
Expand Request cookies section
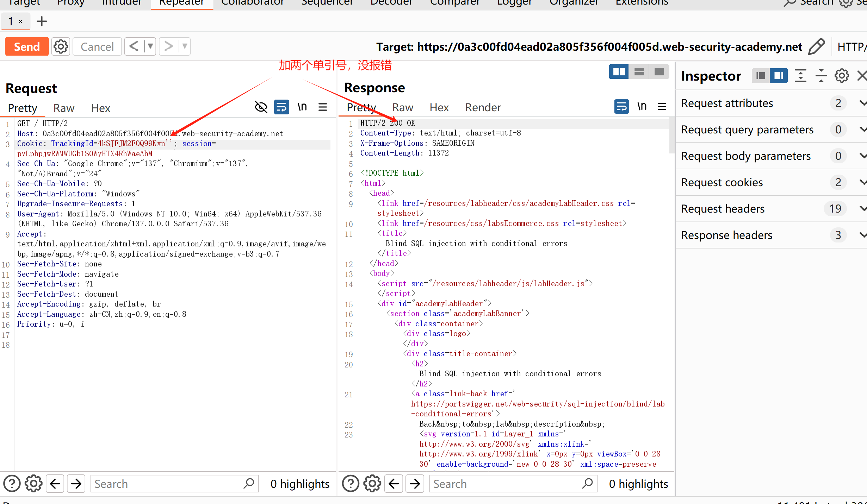click(862, 182)
